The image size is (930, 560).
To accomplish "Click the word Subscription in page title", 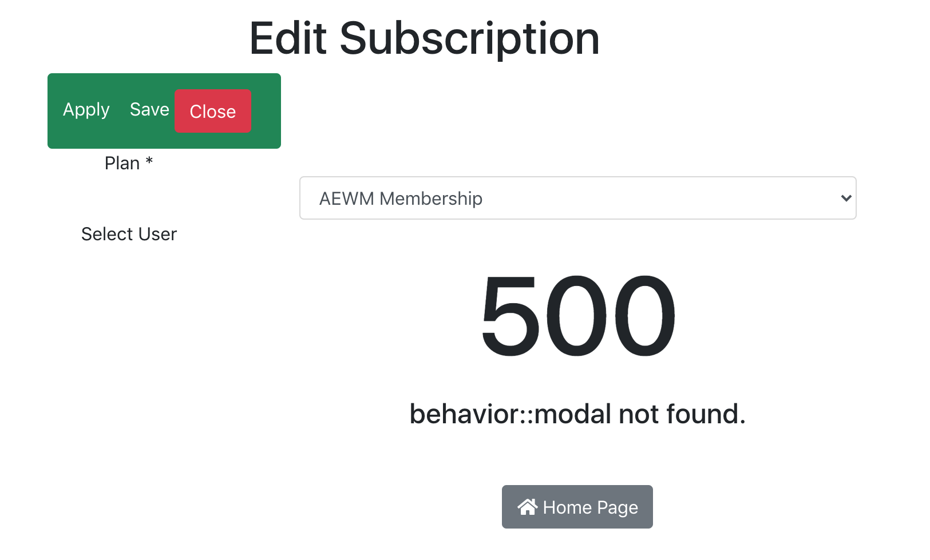I will pyautogui.click(x=469, y=38).
